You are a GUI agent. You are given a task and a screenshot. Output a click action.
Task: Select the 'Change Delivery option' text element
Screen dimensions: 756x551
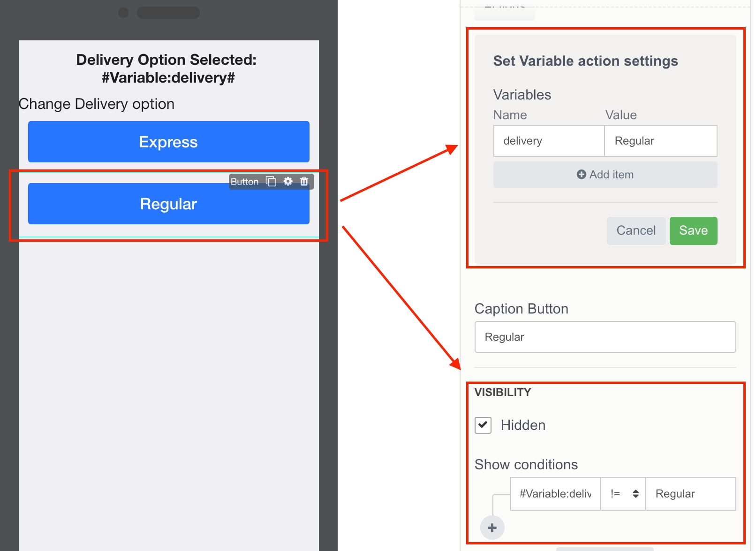97,104
